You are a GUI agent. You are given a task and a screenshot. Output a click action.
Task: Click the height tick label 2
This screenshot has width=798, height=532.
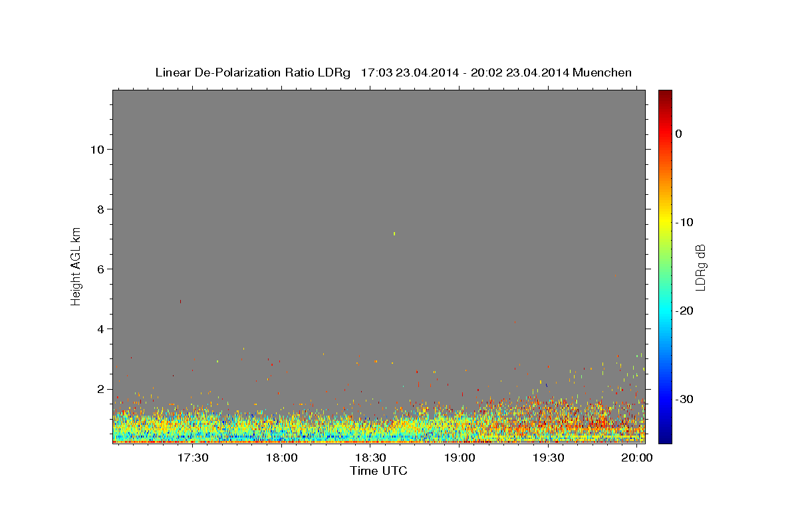[99, 389]
